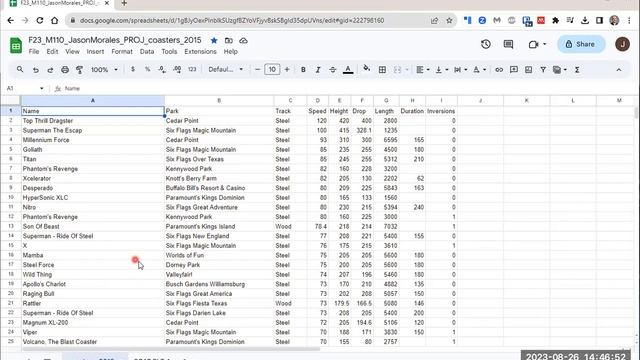
Task: Open more number formats (123)
Action: (x=192, y=69)
